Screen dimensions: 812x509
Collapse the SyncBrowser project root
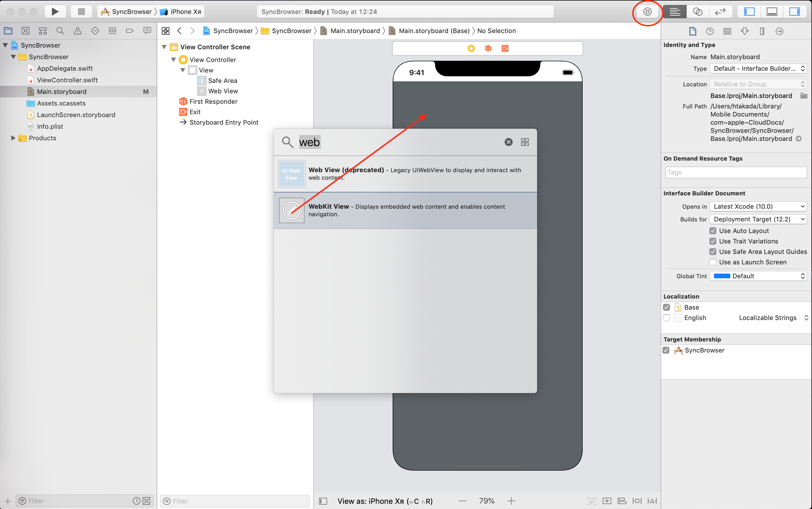point(6,45)
